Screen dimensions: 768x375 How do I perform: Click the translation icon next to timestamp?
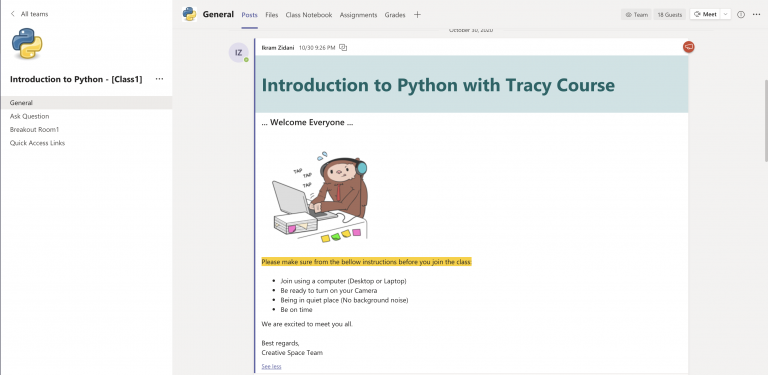point(343,47)
